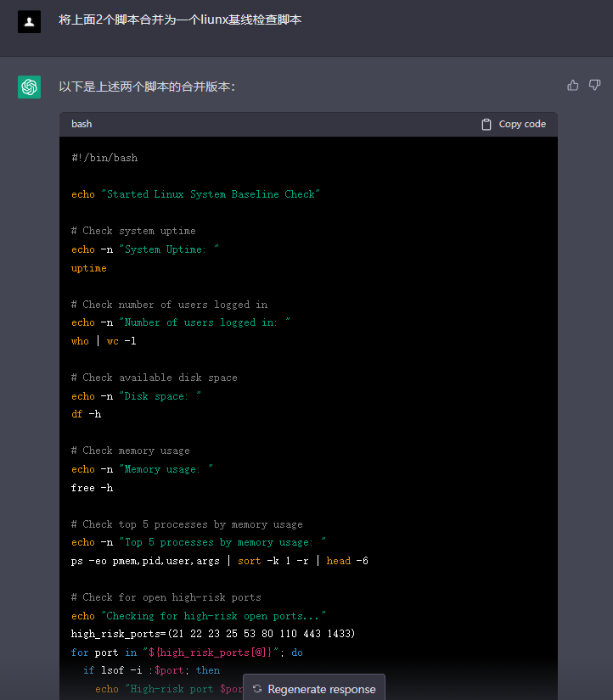
Task: Click the bash language label
Action: (x=82, y=124)
